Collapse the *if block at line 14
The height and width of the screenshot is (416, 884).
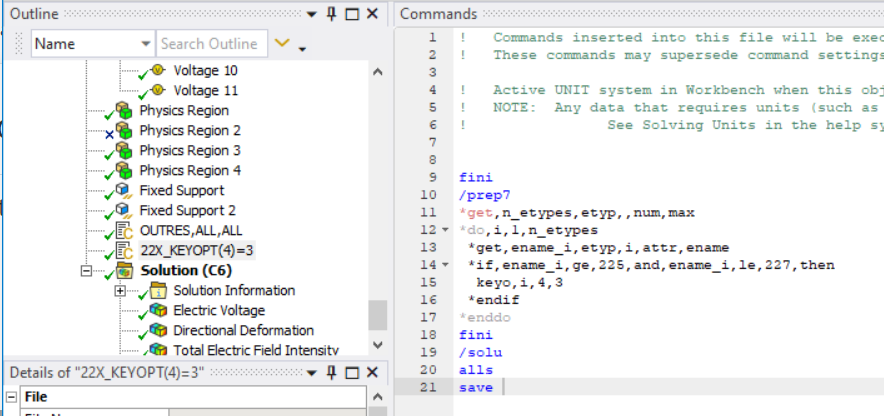point(445,265)
